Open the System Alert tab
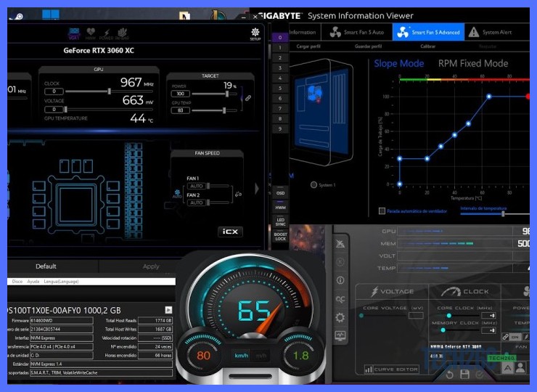This screenshot has height=392, width=537. [x=491, y=32]
